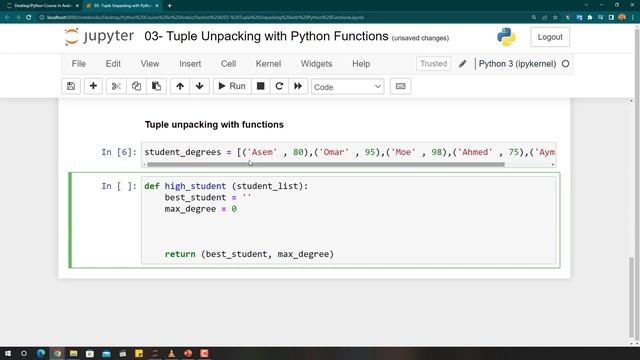Open the Windows Start menu

(x=7, y=353)
